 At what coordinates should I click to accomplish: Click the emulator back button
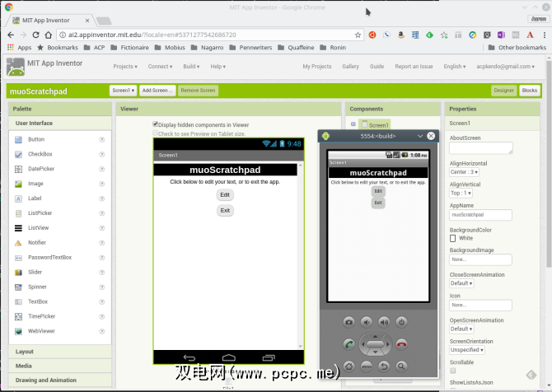pos(384,366)
